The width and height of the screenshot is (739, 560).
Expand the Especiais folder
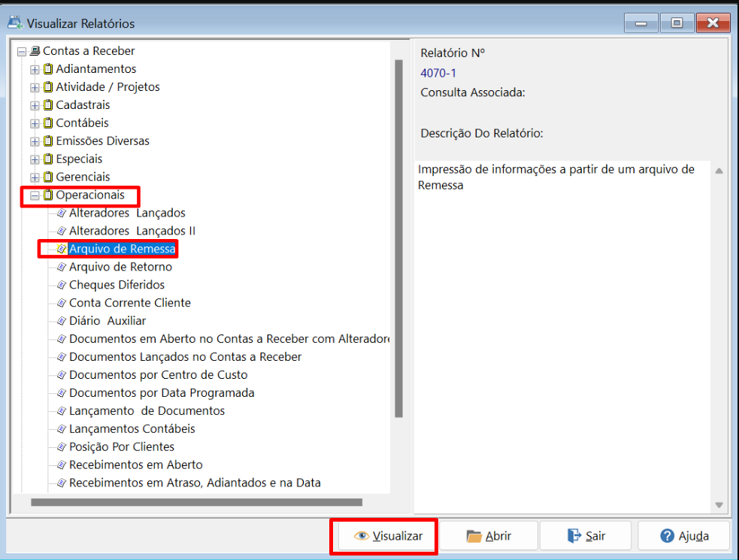35,159
